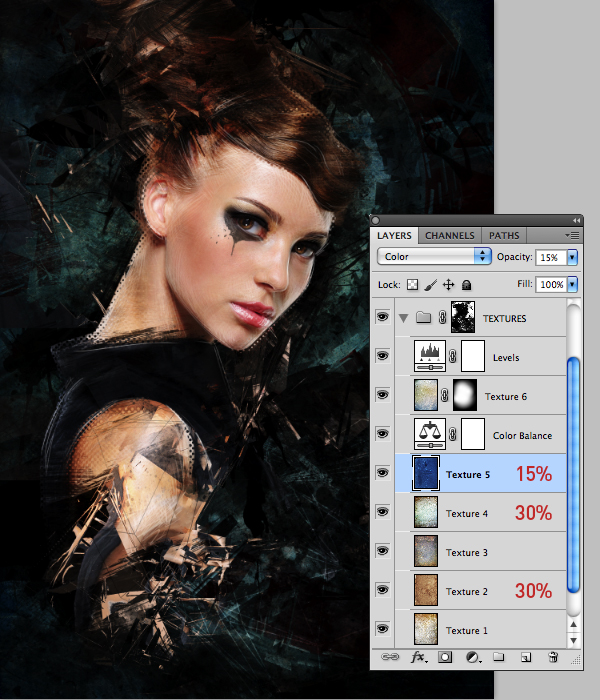Screen dimensions: 600x700
Task: Select the Texture 2 layer
Action: (x=480, y=590)
